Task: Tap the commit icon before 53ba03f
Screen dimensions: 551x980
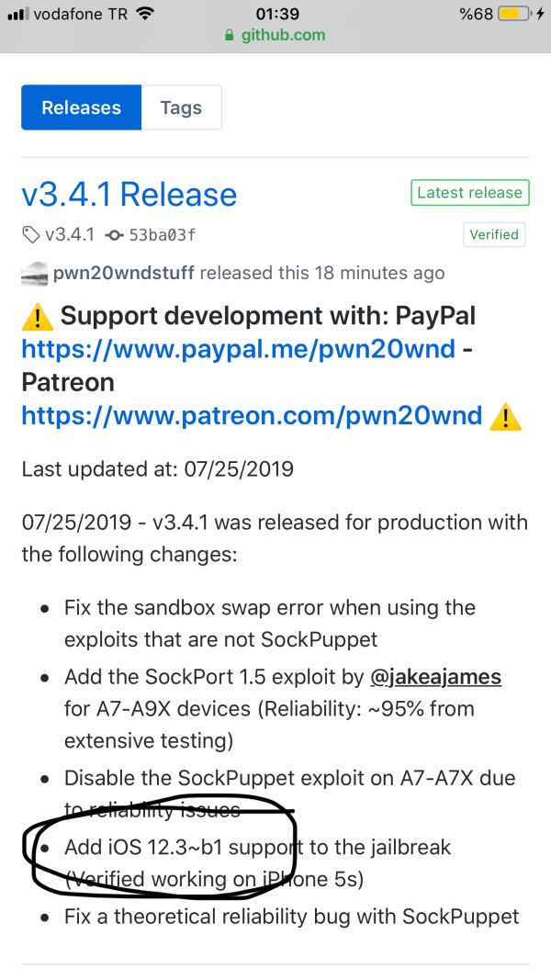Action: click(115, 235)
